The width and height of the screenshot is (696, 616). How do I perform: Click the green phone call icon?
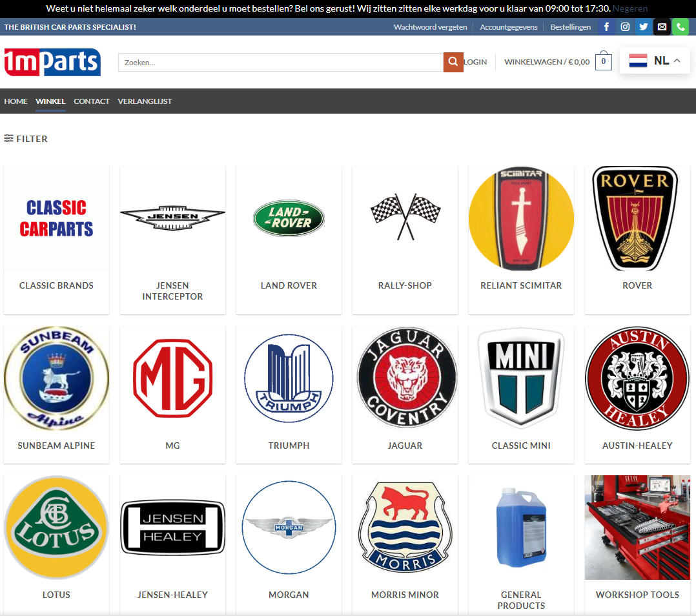tap(680, 27)
